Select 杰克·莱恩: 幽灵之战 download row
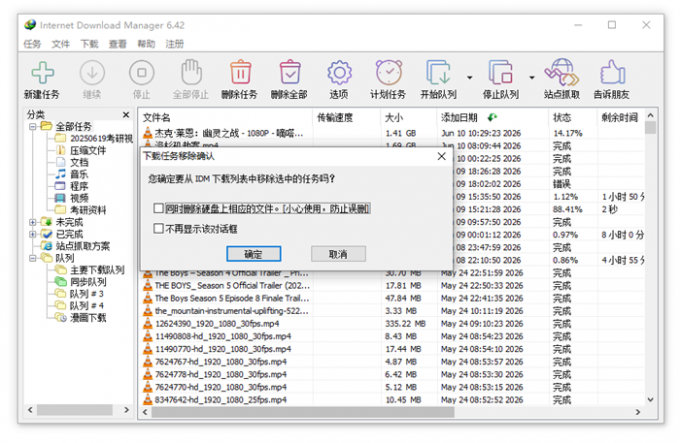The width and height of the screenshot is (680, 443). [391, 133]
